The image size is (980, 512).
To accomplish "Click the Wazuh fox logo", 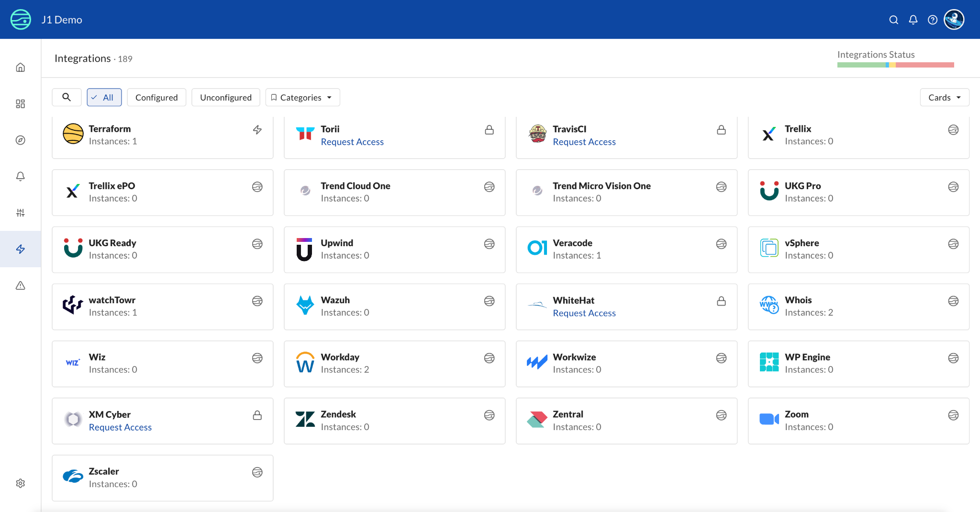I will (x=305, y=305).
